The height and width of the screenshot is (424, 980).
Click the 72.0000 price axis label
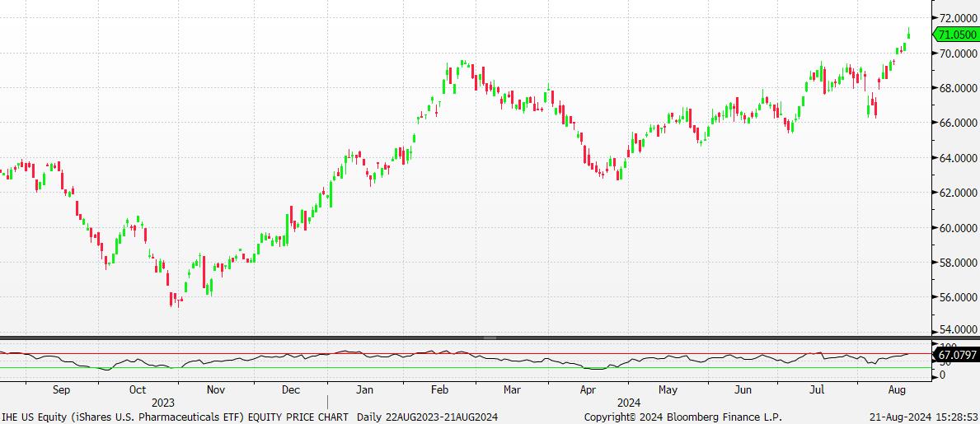[x=958, y=18]
